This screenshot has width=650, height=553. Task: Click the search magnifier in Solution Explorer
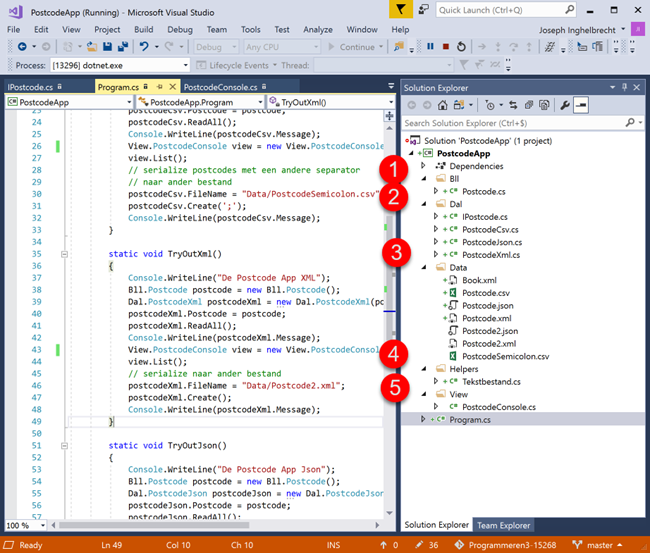630,123
